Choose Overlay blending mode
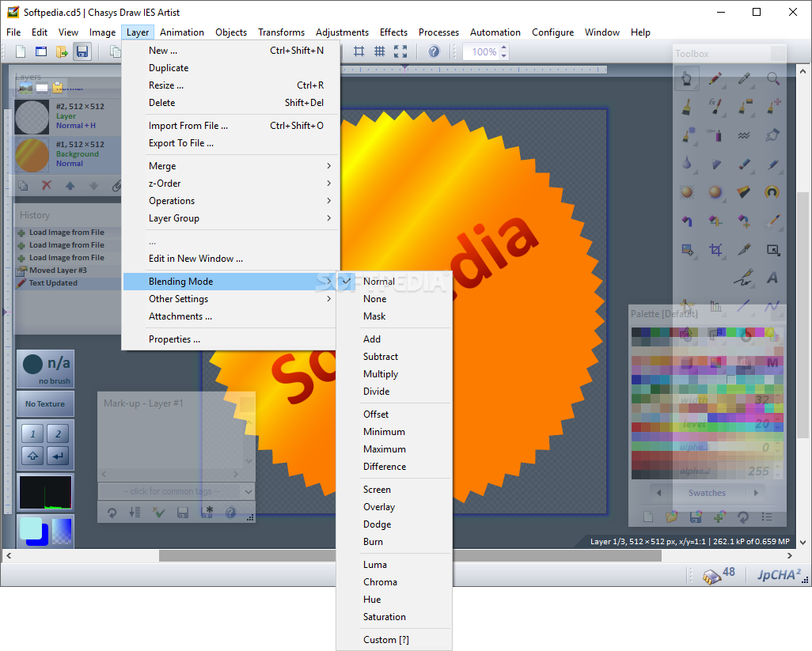The height and width of the screenshot is (651, 812). click(394, 507)
